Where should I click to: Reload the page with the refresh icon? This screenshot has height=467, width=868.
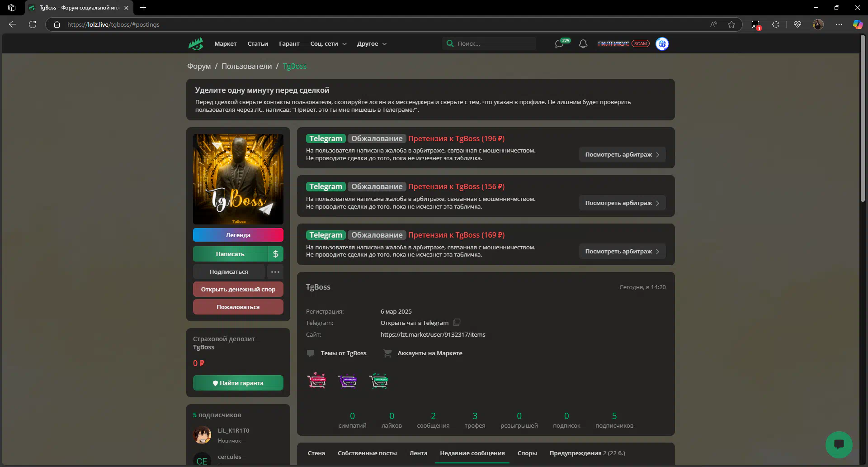[33, 24]
